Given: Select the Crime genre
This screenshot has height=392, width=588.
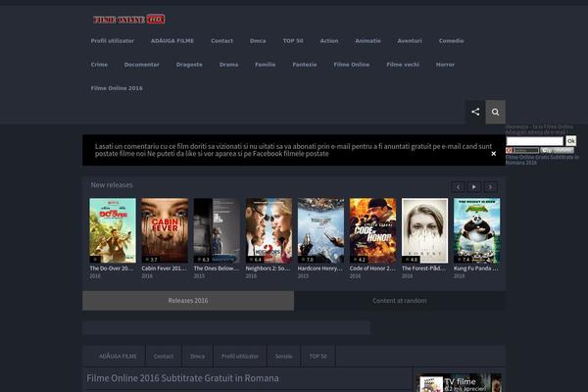Looking at the screenshot, I should 99,65.
